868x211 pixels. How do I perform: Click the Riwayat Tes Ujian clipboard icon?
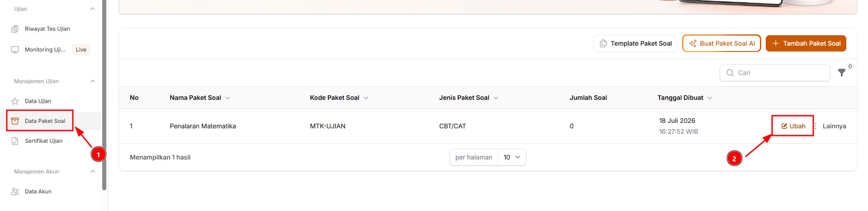click(x=15, y=29)
